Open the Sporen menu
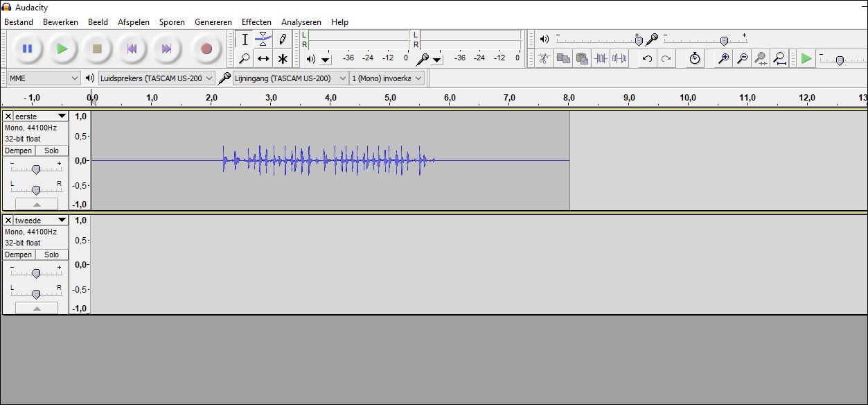 click(172, 22)
